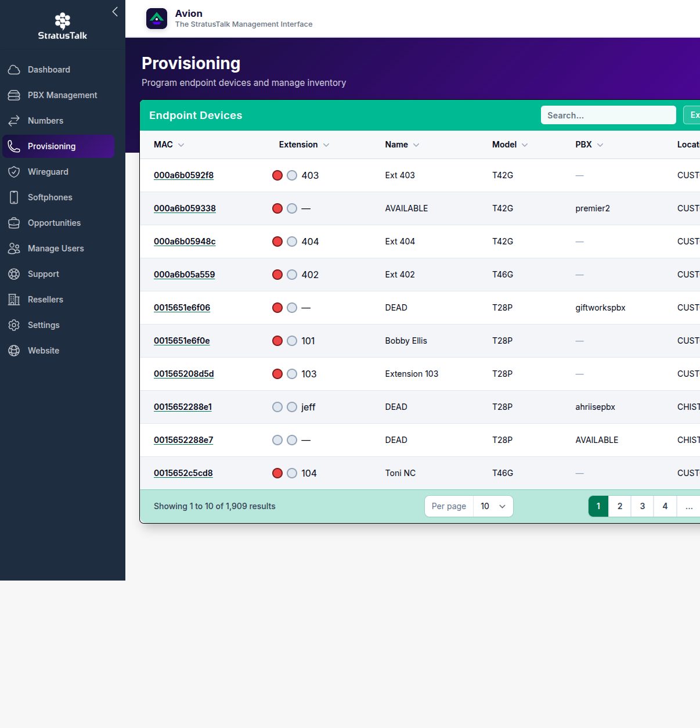Click current page 1 button

(x=598, y=506)
